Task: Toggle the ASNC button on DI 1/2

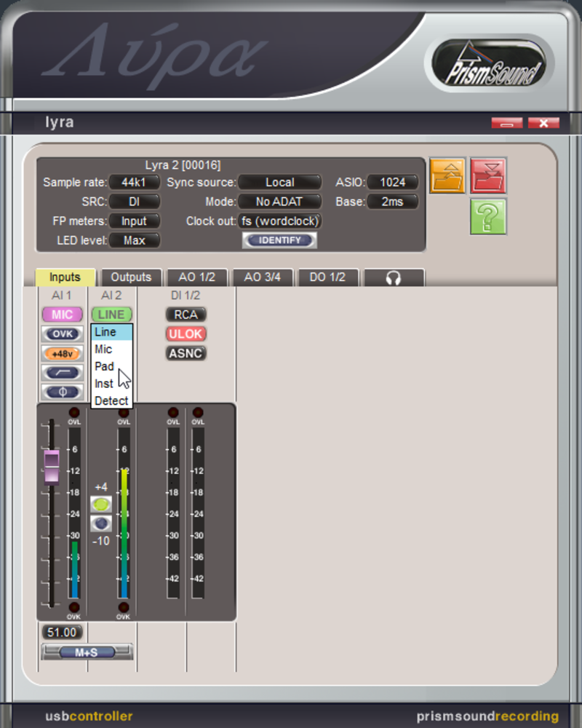Action: point(186,353)
